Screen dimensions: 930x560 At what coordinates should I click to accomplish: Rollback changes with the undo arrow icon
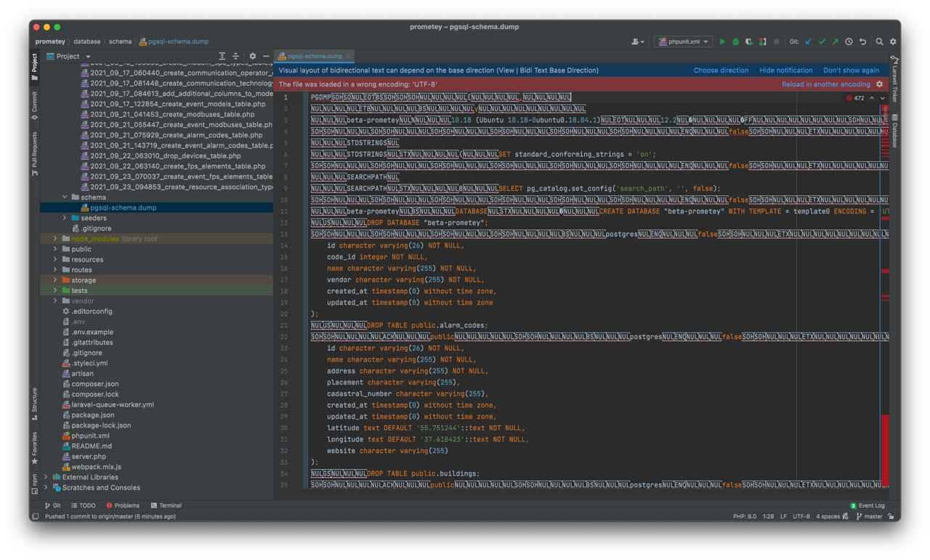[862, 42]
